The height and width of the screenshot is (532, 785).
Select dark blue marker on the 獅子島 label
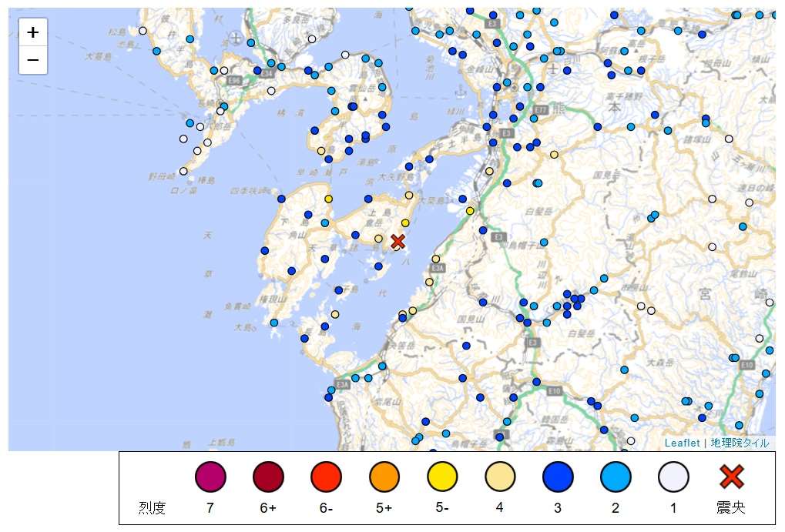pyautogui.click(x=338, y=290)
